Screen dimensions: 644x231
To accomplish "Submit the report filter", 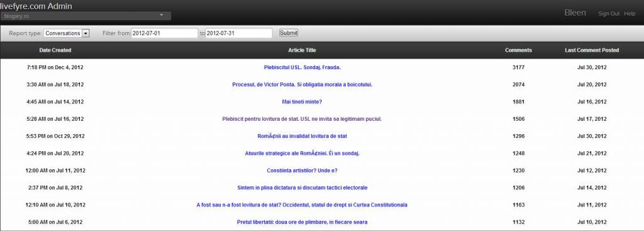I will [289, 33].
